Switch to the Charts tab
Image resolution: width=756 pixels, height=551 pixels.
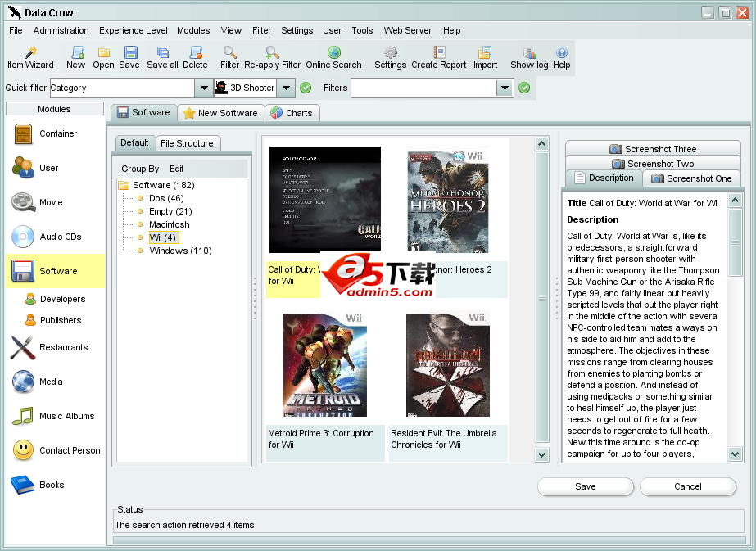tap(292, 113)
